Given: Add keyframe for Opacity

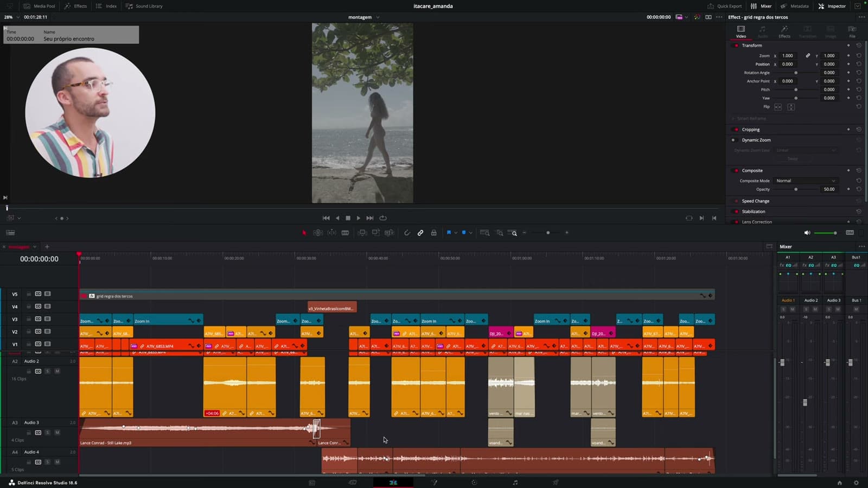Looking at the screenshot, I should pos(848,189).
